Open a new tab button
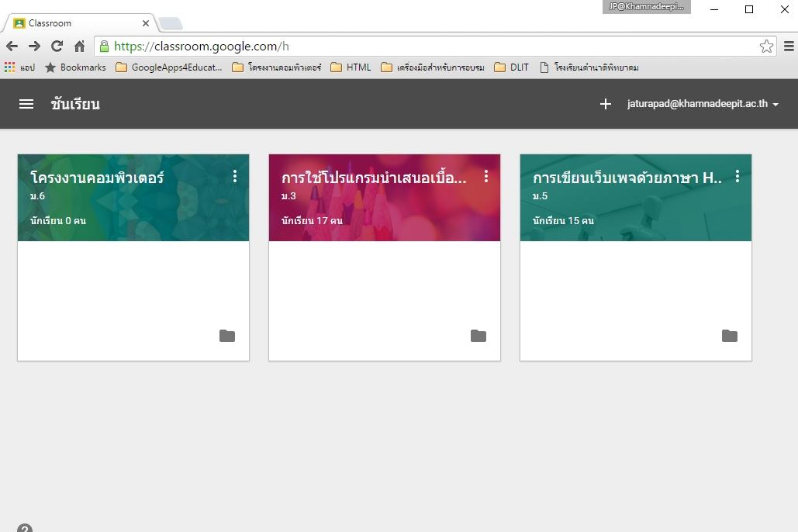This screenshot has width=798, height=532. tap(171, 23)
